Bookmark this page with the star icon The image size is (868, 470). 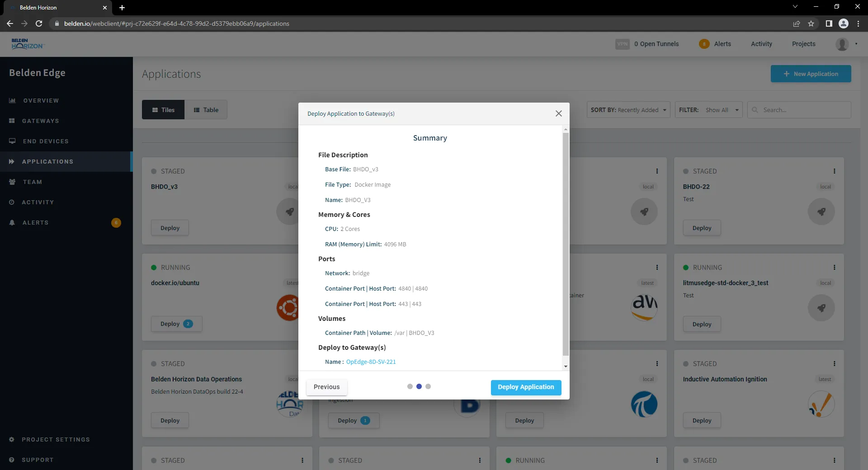(x=811, y=23)
